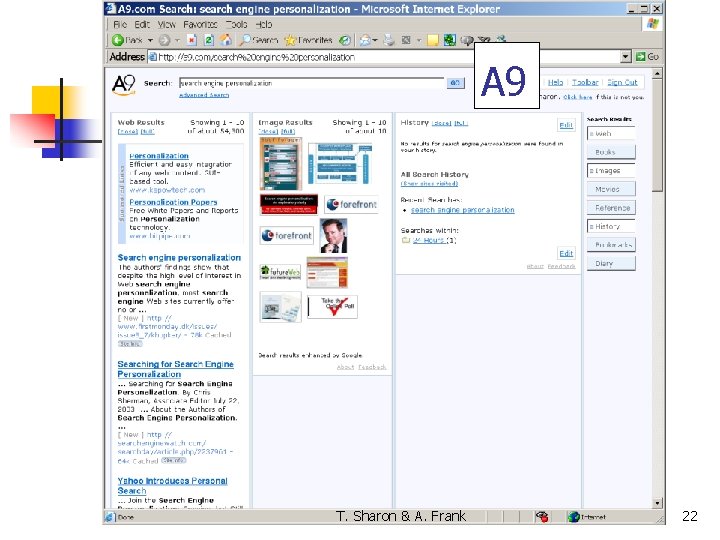The image size is (720, 540).
Task: Click the green History clock toolbar icon
Action: [x=344, y=40]
